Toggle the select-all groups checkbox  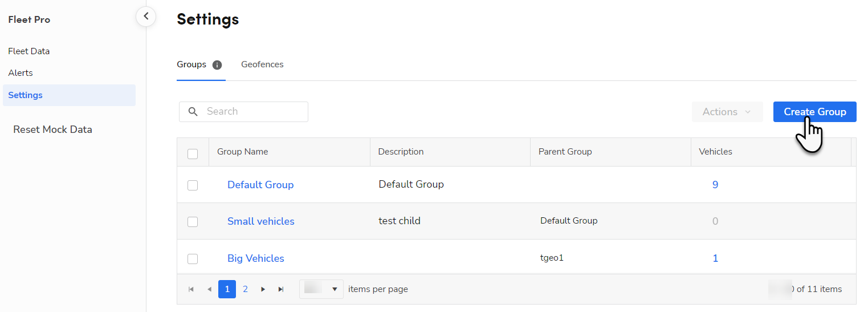pyautogui.click(x=193, y=154)
